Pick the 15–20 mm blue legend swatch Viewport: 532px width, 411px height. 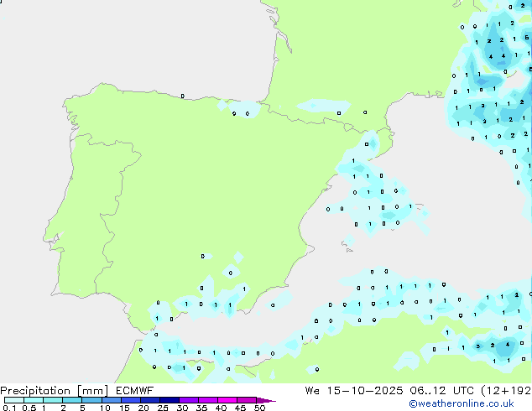(131, 400)
